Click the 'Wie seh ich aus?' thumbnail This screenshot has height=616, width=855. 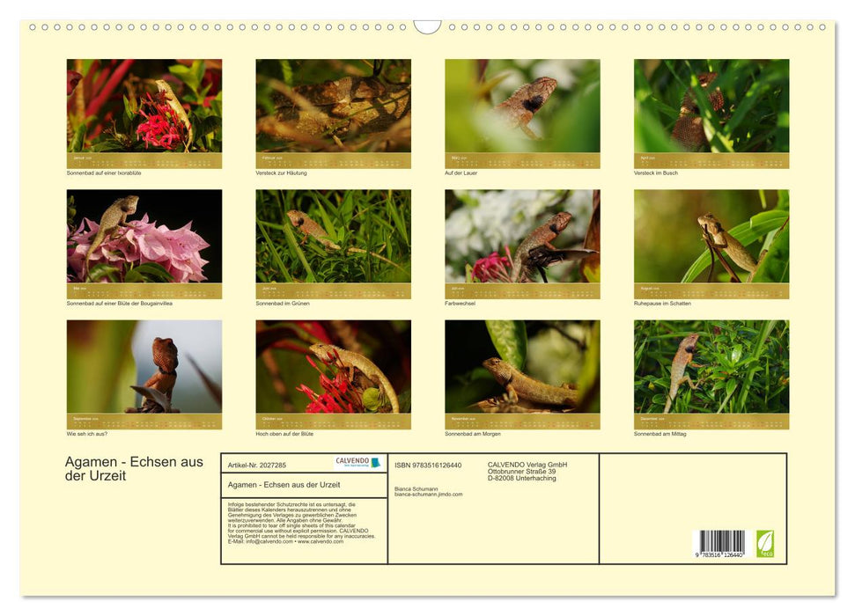143,370
